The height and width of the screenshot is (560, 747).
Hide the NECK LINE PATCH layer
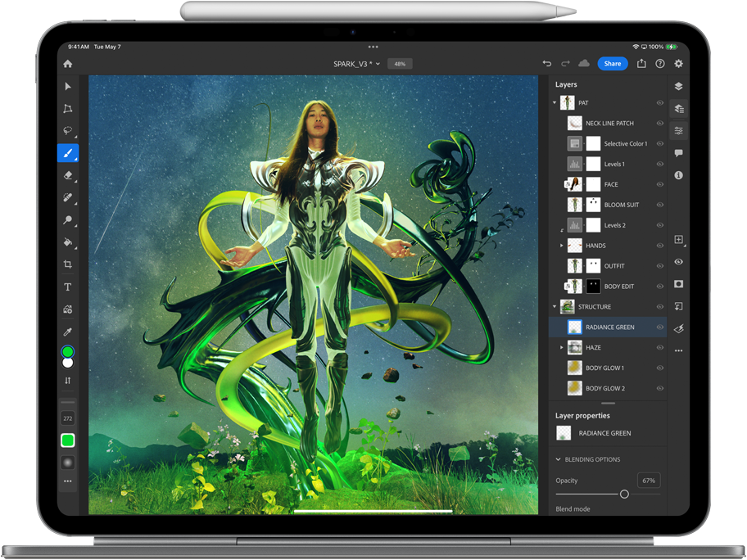[660, 124]
